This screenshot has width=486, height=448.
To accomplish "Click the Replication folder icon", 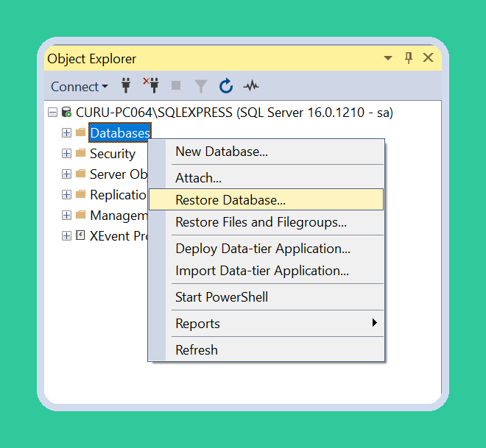I will 80,194.
